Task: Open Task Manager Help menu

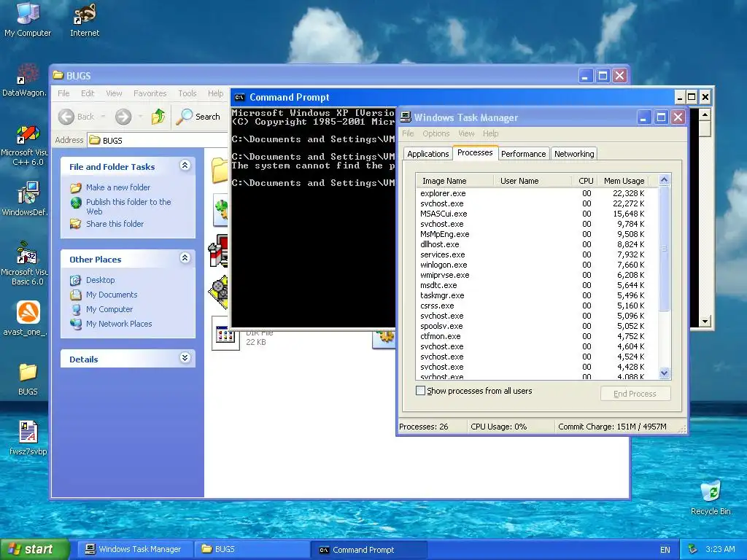Action: 490,133
